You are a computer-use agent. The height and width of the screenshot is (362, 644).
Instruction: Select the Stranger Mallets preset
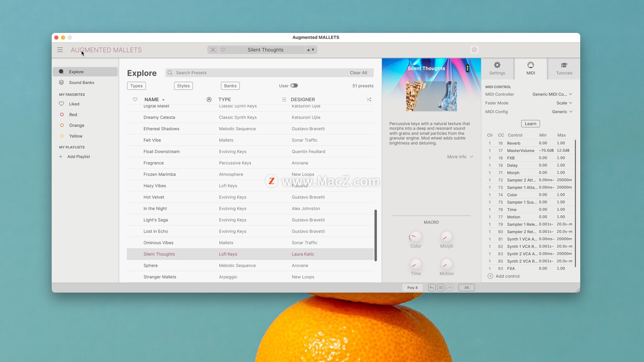pyautogui.click(x=250, y=277)
